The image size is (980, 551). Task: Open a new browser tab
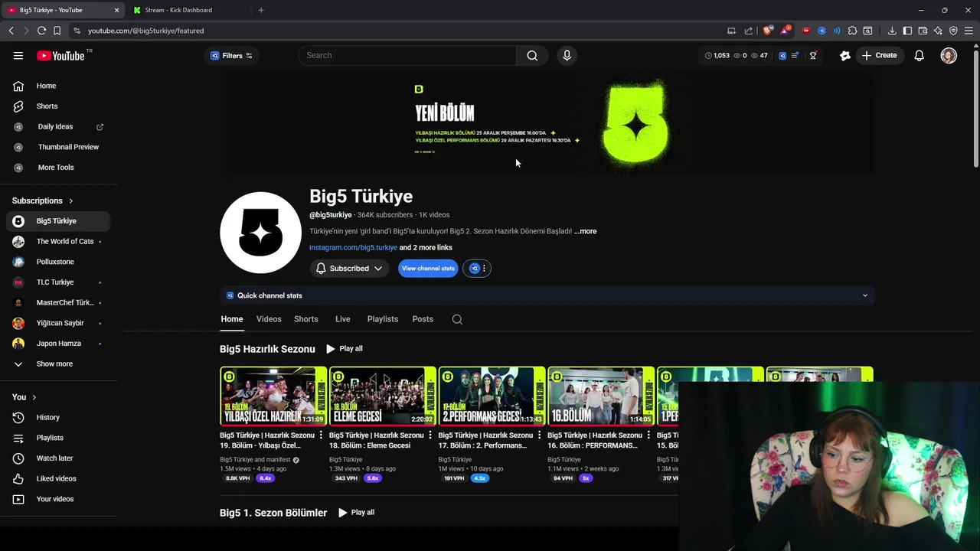261,10
